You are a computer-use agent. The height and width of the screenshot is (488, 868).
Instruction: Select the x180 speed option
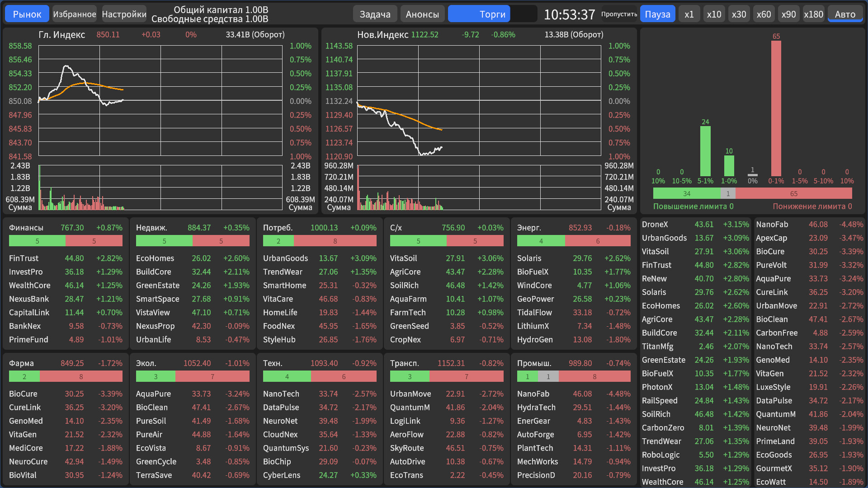click(x=813, y=14)
